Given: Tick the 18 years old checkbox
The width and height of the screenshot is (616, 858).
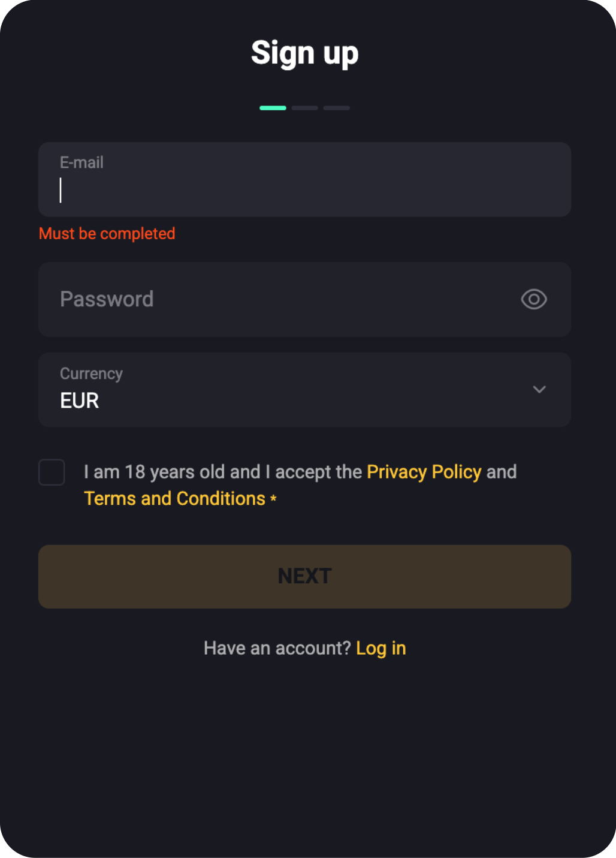Looking at the screenshot, I should pyautogui.click(x=52, y=472).
